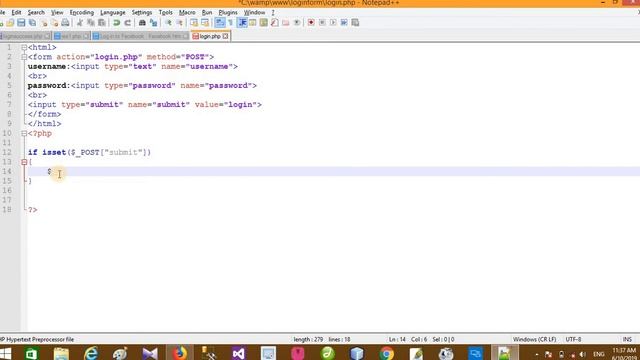Open the Search menu

click(36, 13)
